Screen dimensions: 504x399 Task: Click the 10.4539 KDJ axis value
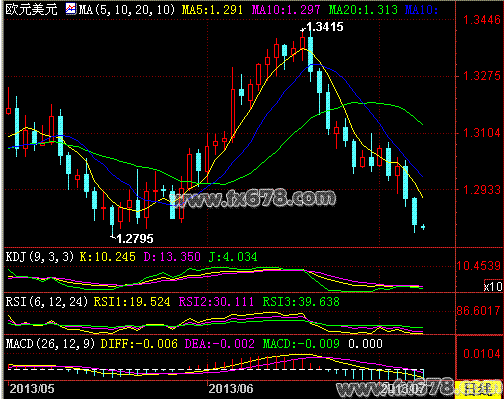tap(478, 266)
